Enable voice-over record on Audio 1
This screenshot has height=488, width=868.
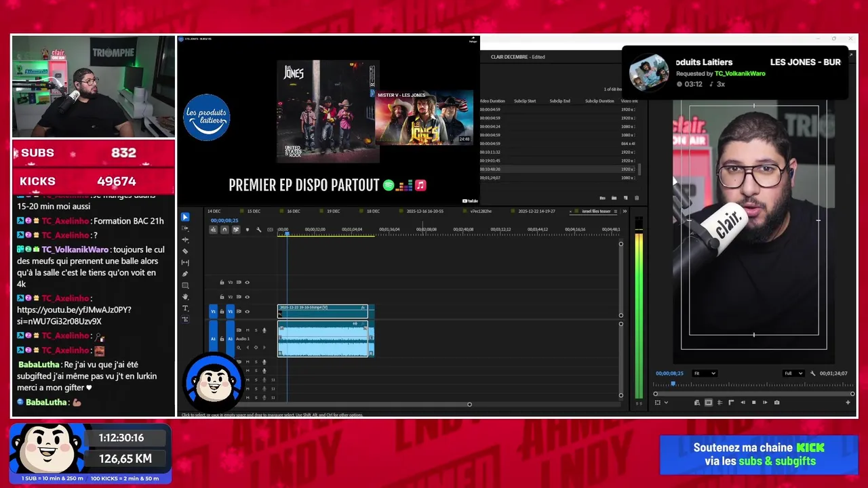[x=264, y=330]
